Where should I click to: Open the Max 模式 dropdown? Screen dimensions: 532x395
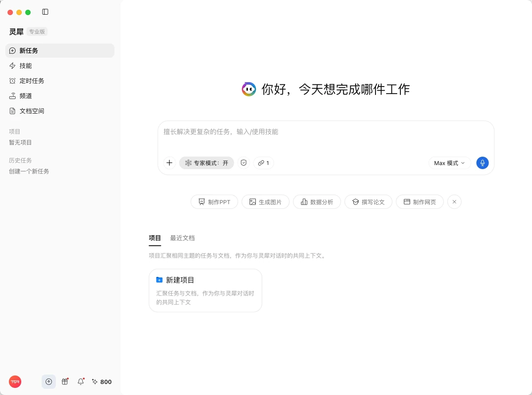(x=450, y=163)
